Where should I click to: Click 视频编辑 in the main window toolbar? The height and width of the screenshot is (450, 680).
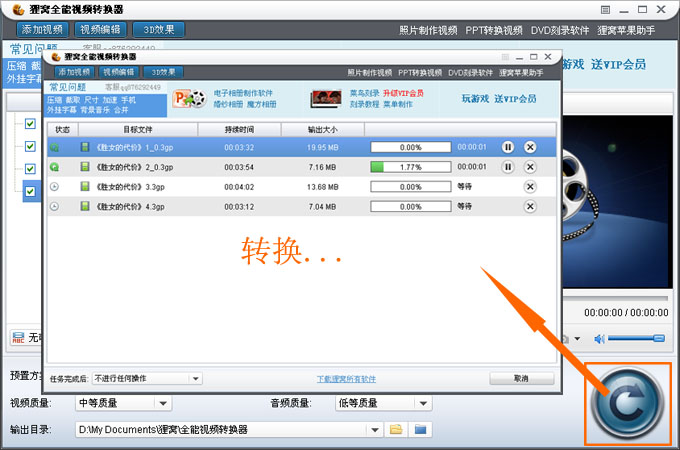(100, 29)
